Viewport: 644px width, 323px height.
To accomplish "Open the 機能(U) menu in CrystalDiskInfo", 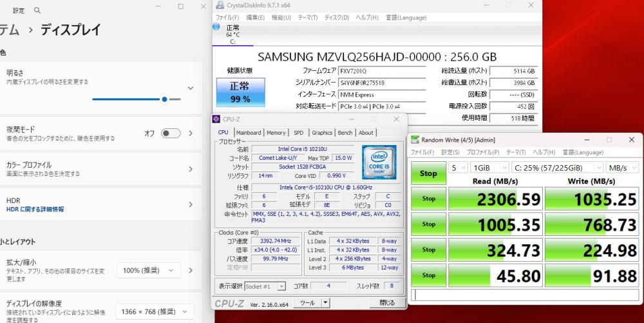I will pyautogui.click(x=281, y=17).
